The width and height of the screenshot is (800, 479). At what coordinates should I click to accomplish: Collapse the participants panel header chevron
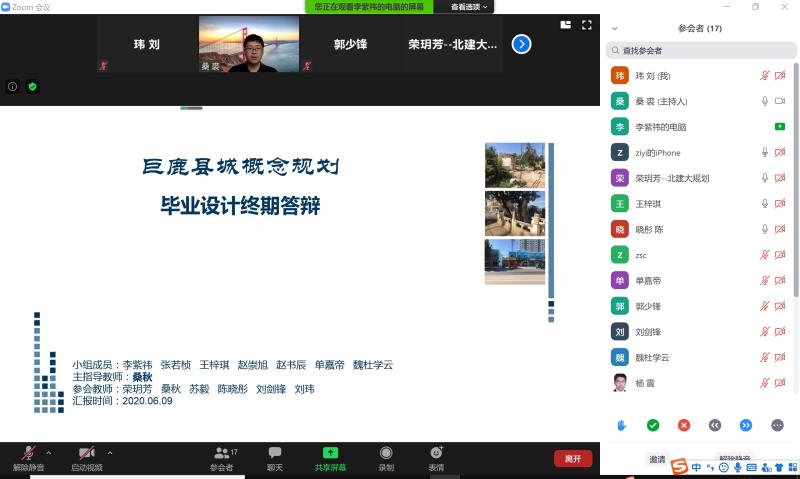(615, 29)
